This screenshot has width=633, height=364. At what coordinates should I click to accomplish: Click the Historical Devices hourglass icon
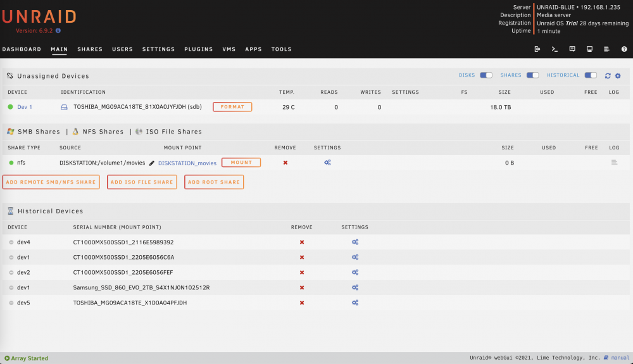[x=11, y=211]
